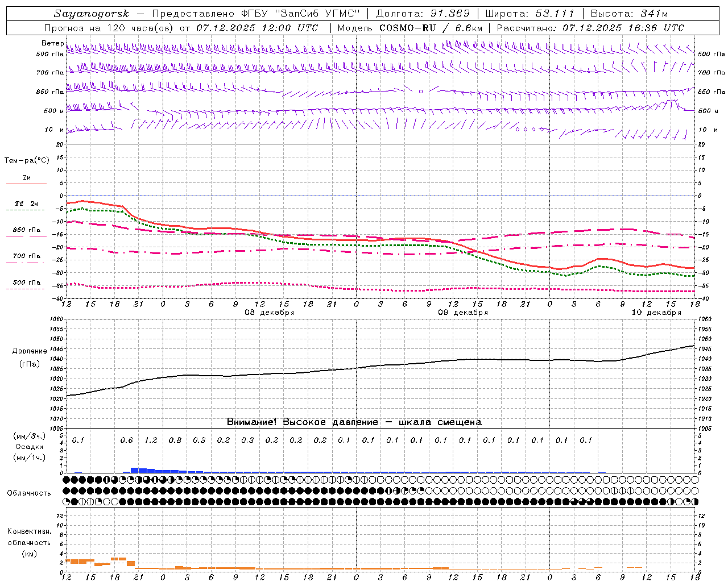Click the 'Внимание! Высокое давление' warning text
The height and width of the screenshot is (582, 728).
302,422
